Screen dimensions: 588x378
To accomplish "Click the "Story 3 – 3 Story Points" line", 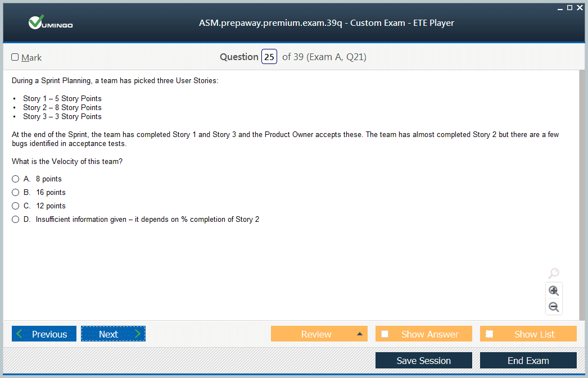I will coord(62,116).
